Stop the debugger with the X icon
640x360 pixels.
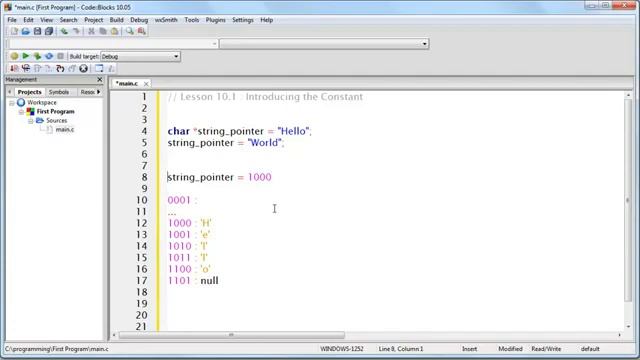pyautogui.click(x=84, y=69)
